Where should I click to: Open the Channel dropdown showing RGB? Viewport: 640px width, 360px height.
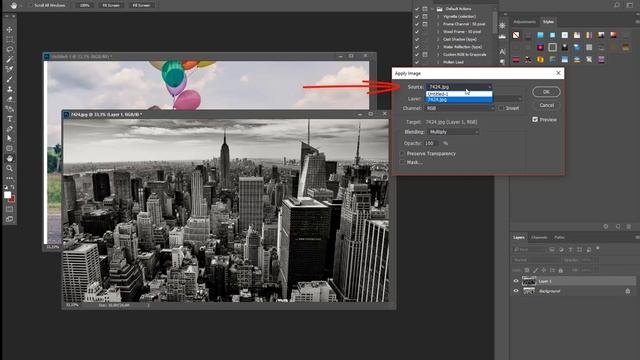pyautogui.click(x=460, y=108)
